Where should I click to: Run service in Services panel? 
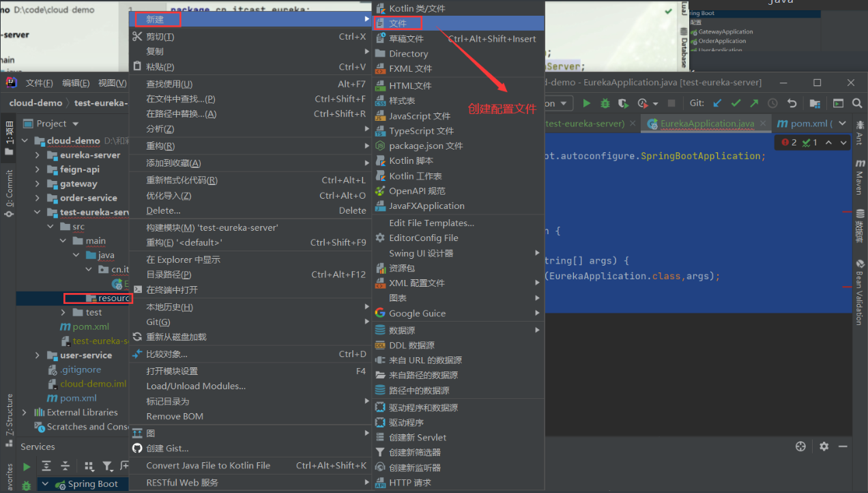(x=27, y=466)
